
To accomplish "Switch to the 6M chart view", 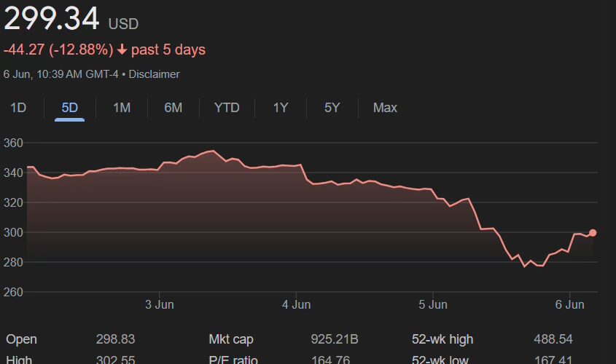I will 173,108.
